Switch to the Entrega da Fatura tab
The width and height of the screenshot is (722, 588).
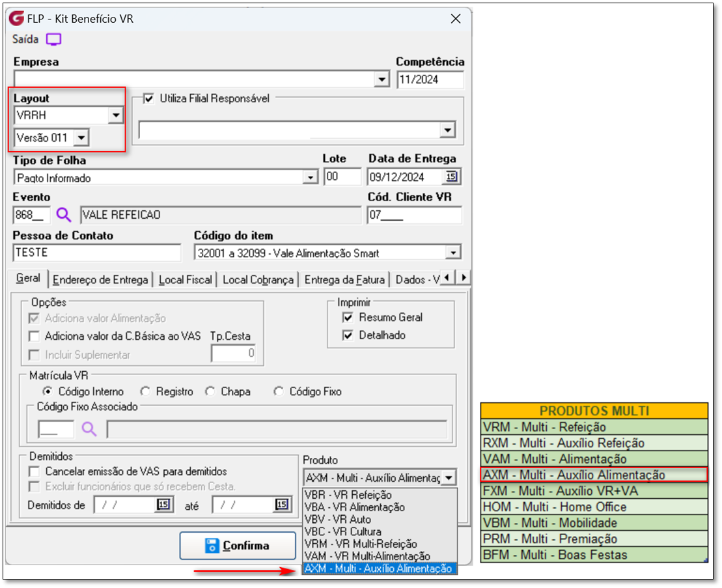click(344, 280)
